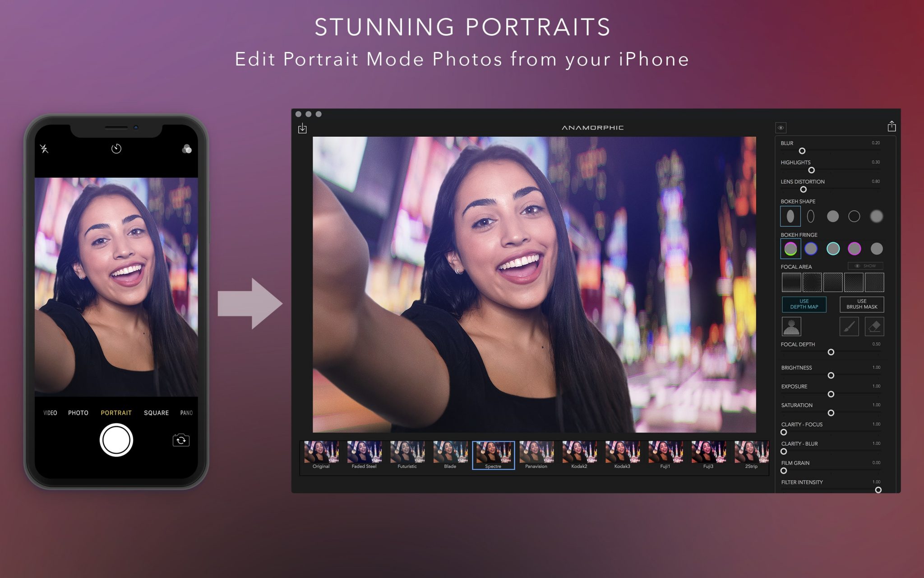Click the Focal Depth slider handle
This screenshot has height=578, width=924.
831,353
